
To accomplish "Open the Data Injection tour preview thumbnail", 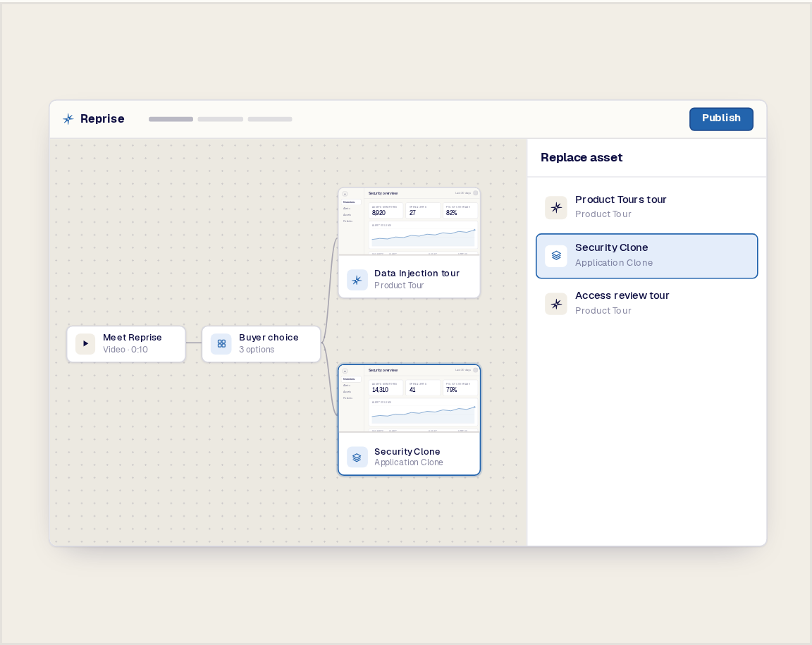I will (x=409, y=221).
